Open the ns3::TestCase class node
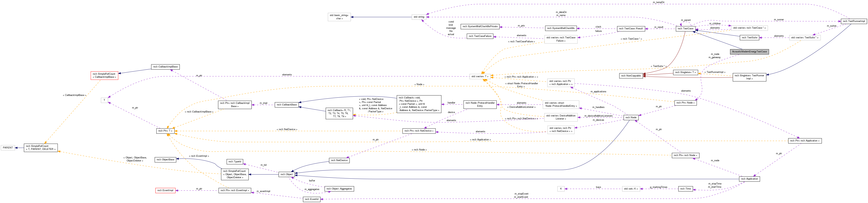Viewport: 868px width, 203px height. tap(685, 29)
